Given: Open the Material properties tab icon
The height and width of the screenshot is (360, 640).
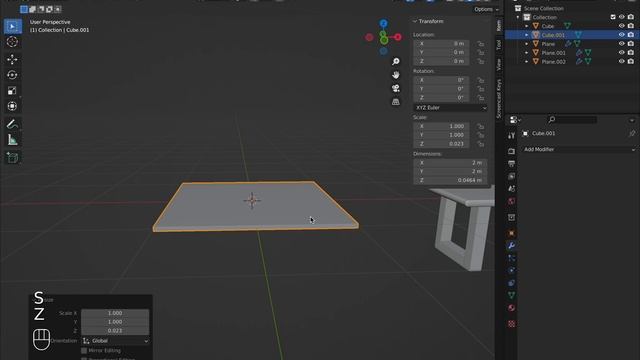Looking at the screenshot, I should click(x=511, y=308).
